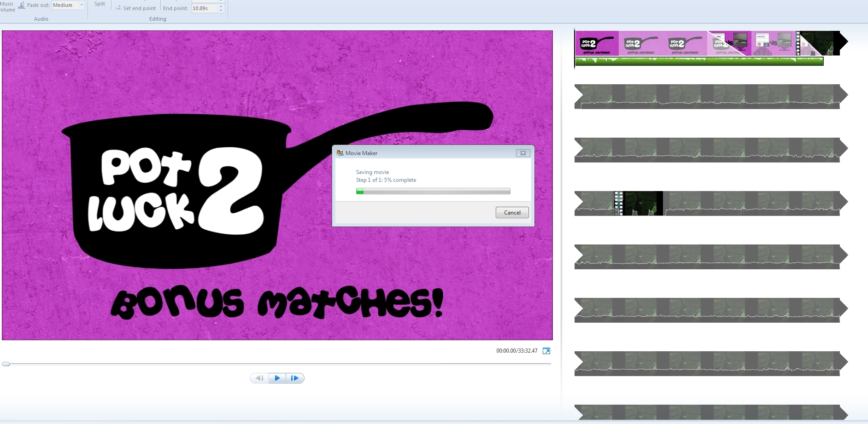
Task: Advance to next frame
Action: click(x=295, y=378)
